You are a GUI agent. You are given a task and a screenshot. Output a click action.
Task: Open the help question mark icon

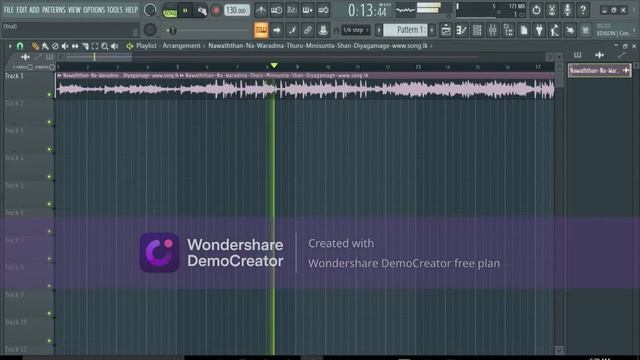(583, 10)
